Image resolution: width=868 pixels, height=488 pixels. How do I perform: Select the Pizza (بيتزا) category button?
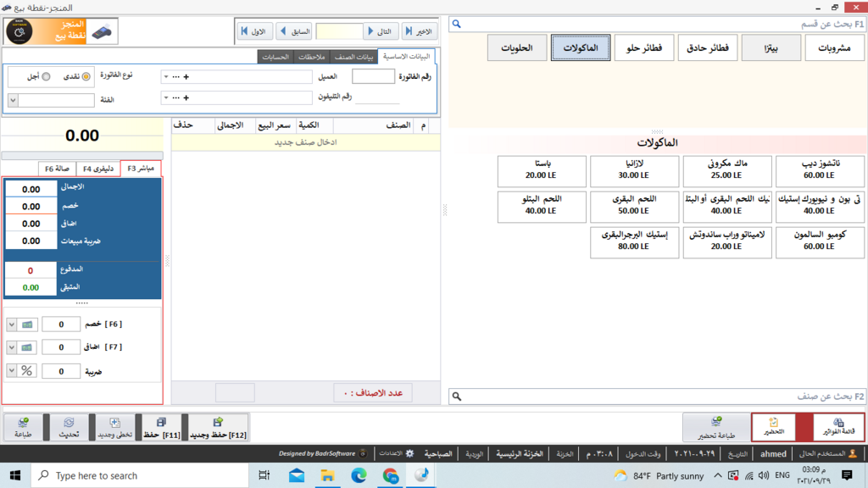(x=771, y=48)
